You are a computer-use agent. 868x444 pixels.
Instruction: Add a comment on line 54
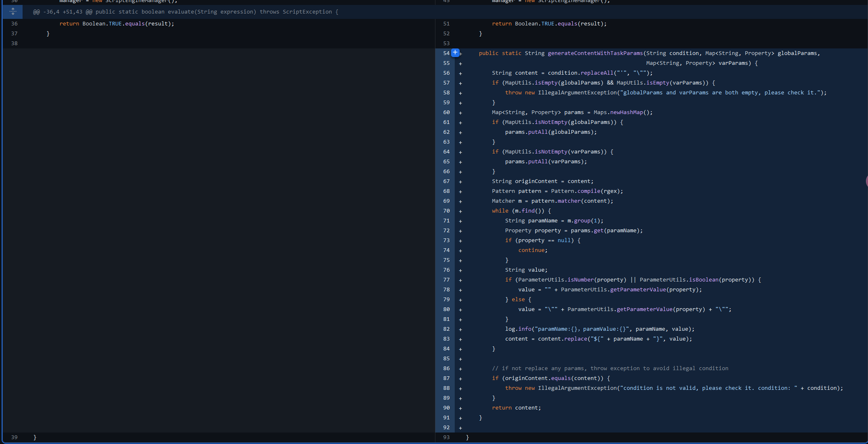tap(455, 53)
